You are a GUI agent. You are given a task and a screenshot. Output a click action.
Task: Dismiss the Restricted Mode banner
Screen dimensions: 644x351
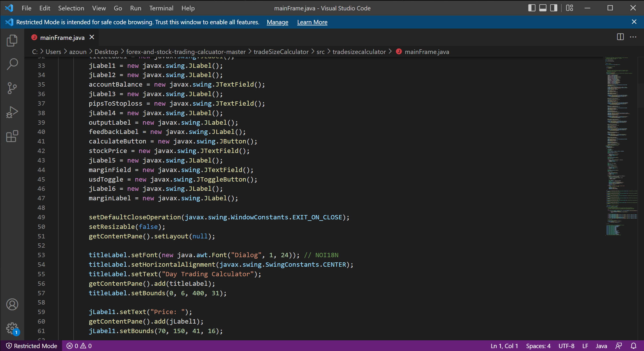coord(634,22)
